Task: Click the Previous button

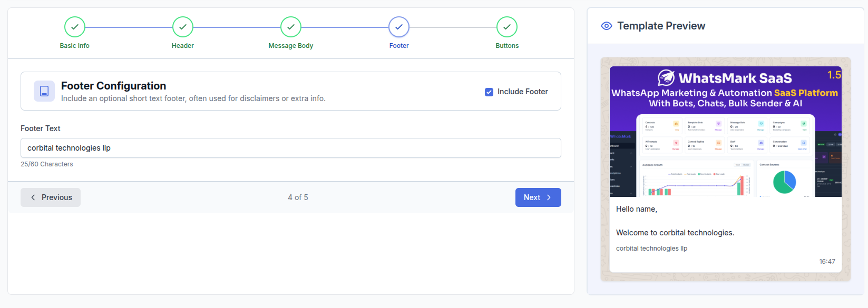Action: click(x=51, y=197)
